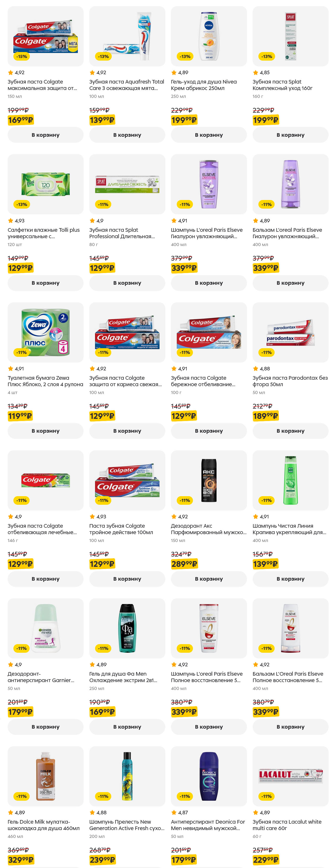Add Colgate тройное действие to cart

tap(127, 579)
